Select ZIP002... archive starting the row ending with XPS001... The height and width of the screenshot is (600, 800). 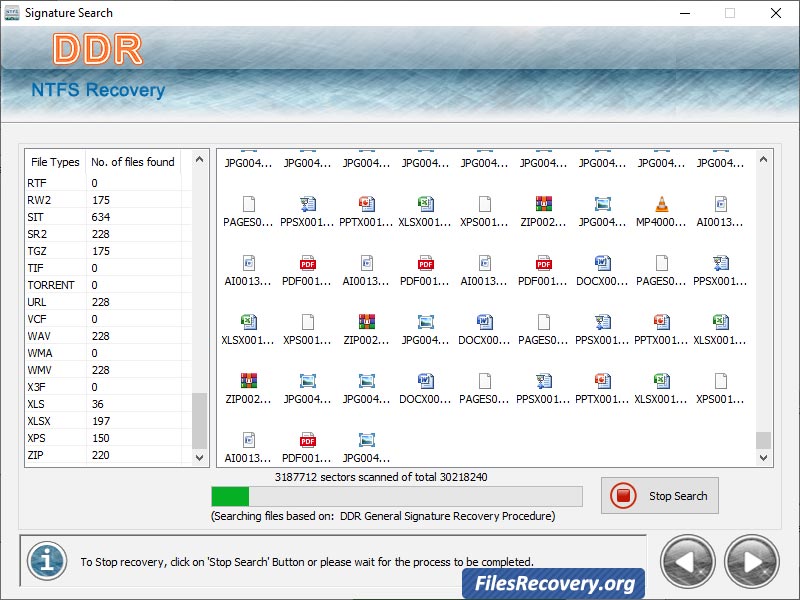click(248, 389)
